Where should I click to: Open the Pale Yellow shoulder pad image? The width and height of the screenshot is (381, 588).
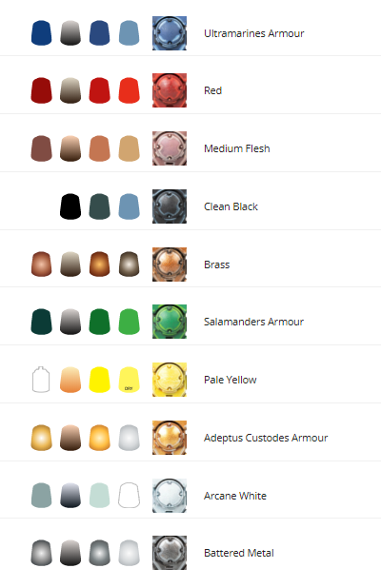170,380
